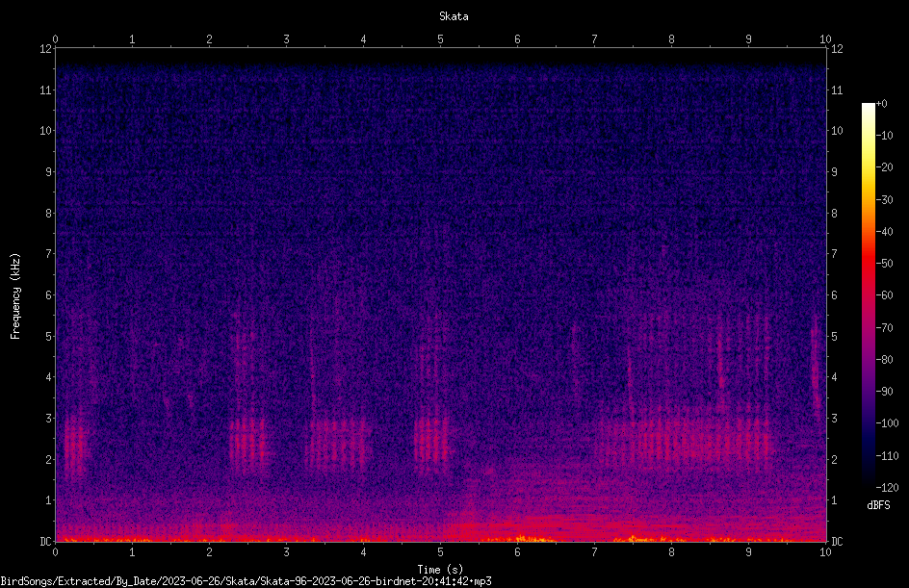Click the 'Time (s)' axis label
Image resolution: width=909 pixels, height=588 pixels.
[x=440, y=570]
